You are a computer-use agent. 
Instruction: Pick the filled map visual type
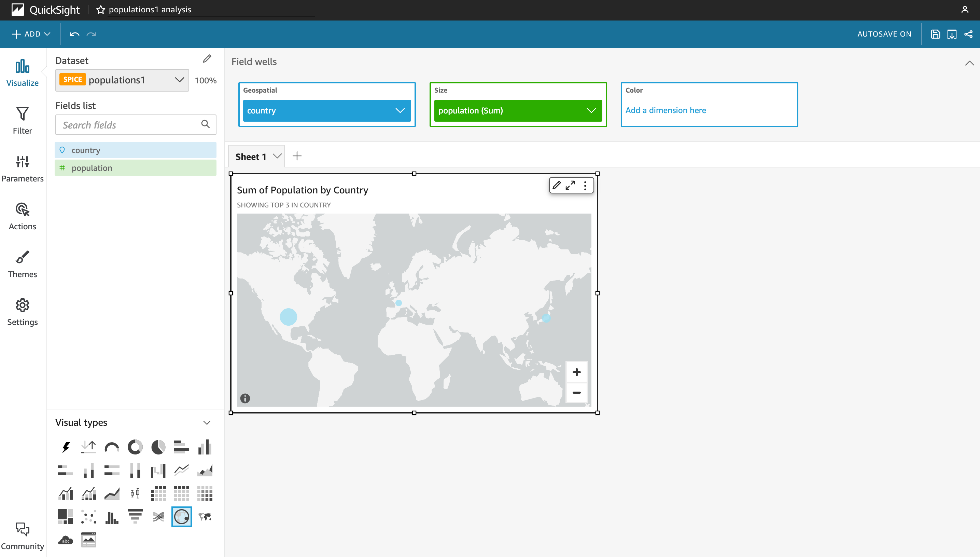click(x=205, y=517)
